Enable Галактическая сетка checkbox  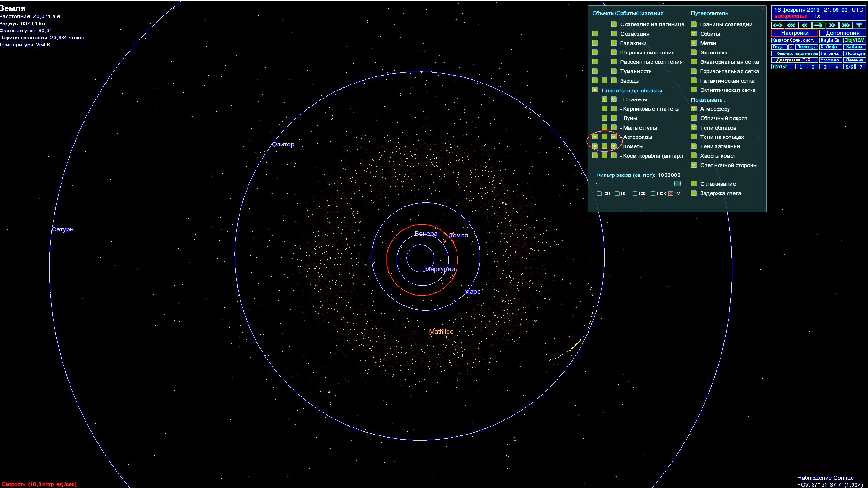point(694,81)
